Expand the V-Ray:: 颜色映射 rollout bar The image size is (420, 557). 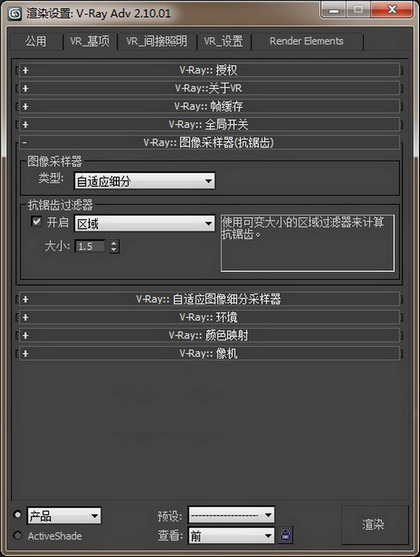(209, 335)
